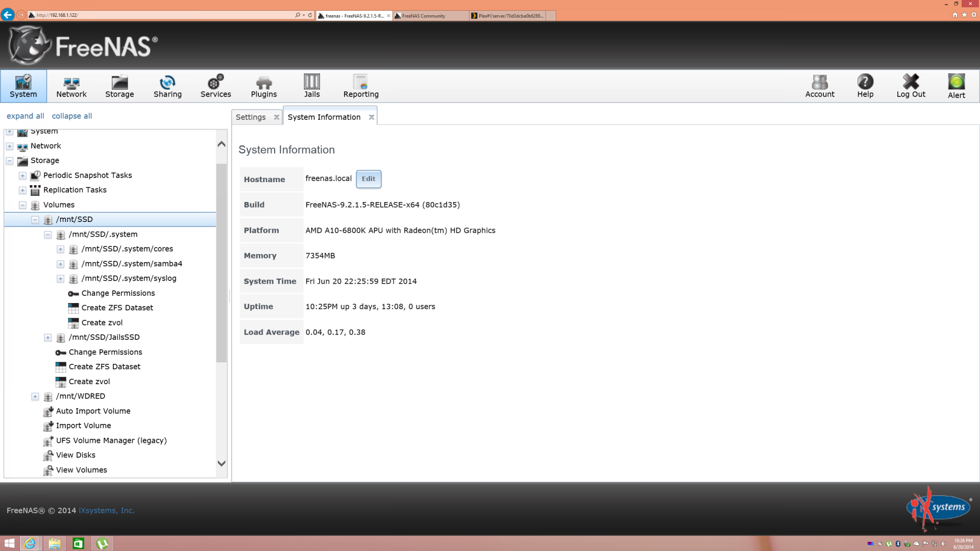Select Create ZFS Dataset under /mnt/SSD/.system

click(117, 308)
